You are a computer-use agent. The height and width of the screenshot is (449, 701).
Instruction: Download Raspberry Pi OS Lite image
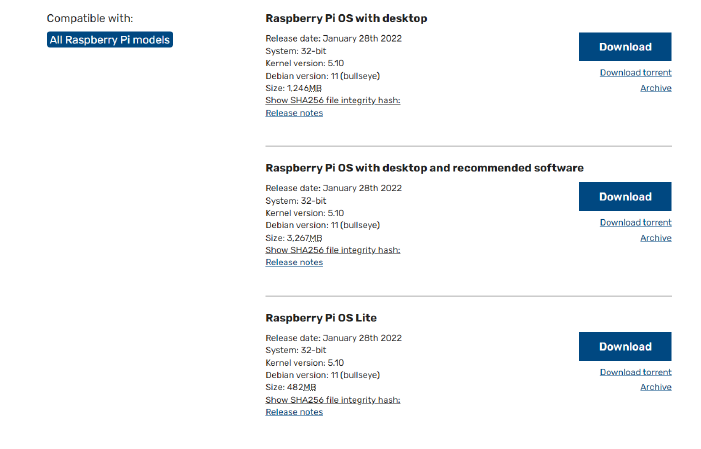tap(625, 347)
